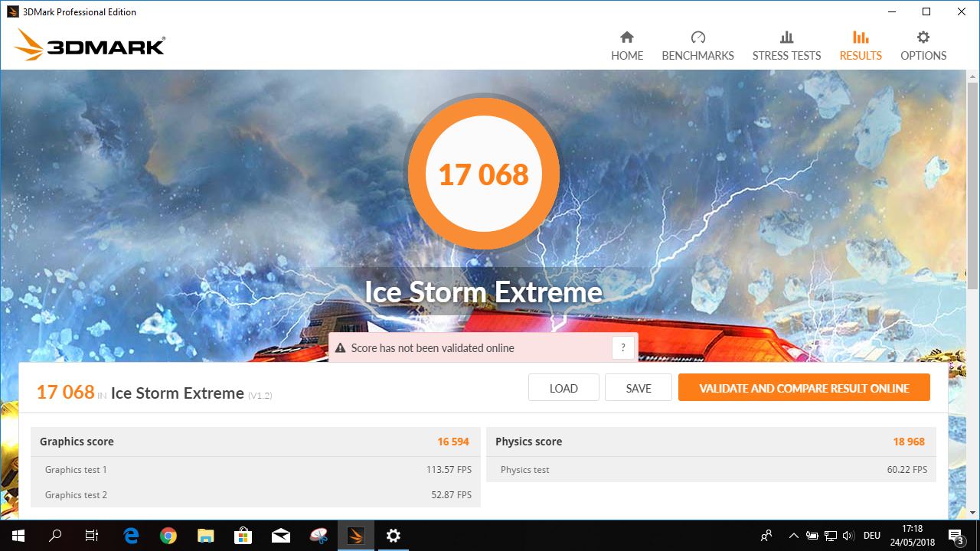Select the RESULTS tab
Image resolution: width=980 pixels, height=551 pixels.
[861, 47]
